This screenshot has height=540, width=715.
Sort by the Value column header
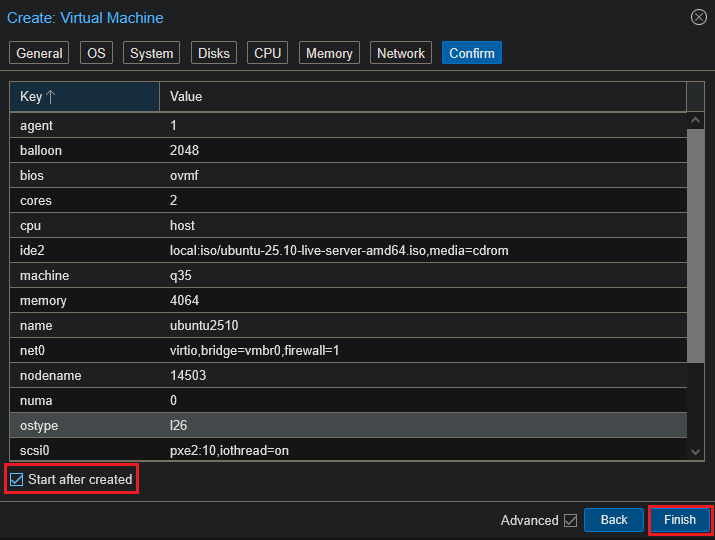click(x=420, y=97)
